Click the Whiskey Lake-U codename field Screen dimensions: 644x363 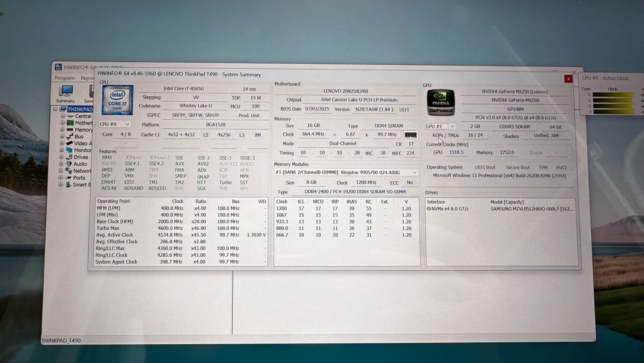point(196,106)
